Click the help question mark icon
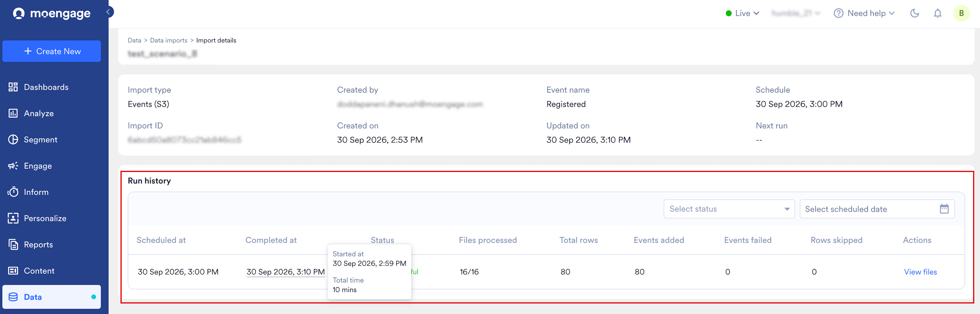 838,13
